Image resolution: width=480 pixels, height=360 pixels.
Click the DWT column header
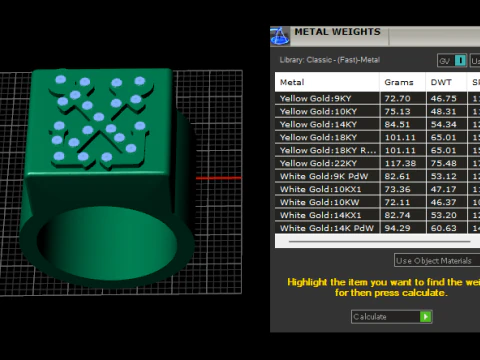(446, 82)
